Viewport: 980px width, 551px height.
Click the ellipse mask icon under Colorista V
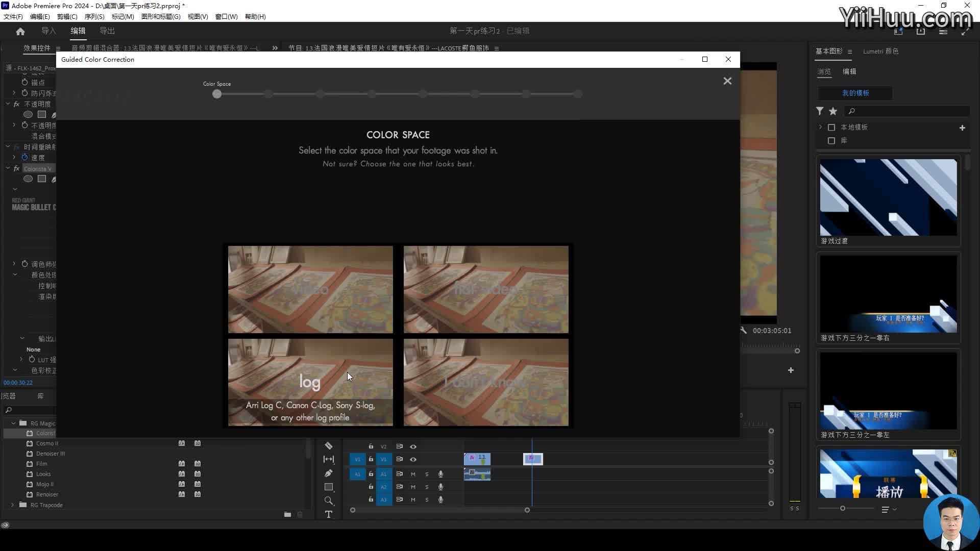coord(28,179)
